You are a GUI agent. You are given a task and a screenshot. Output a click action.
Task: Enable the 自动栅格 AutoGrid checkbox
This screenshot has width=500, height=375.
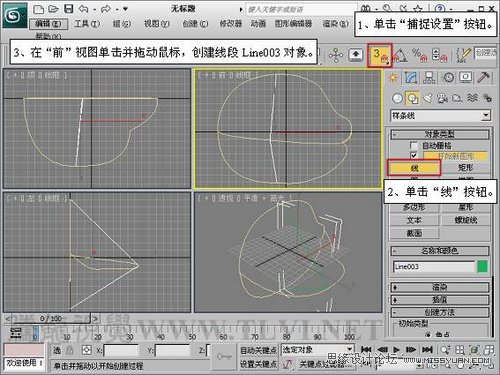414,145
